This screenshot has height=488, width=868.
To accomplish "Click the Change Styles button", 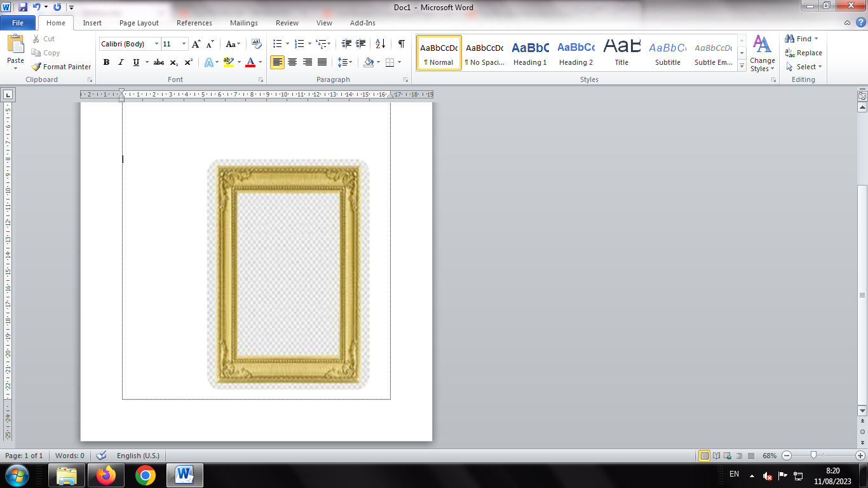I will 762,53.
